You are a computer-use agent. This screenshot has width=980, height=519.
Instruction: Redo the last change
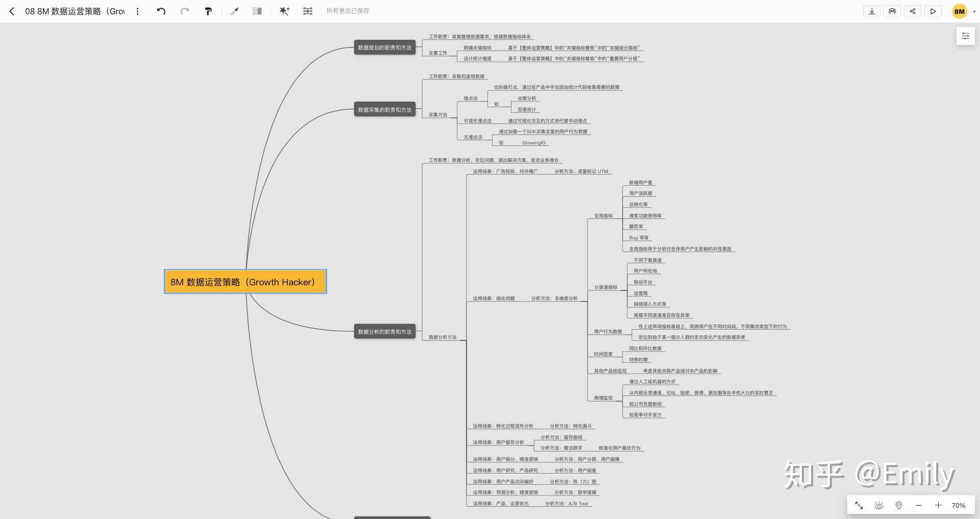(x=185, y=11)
